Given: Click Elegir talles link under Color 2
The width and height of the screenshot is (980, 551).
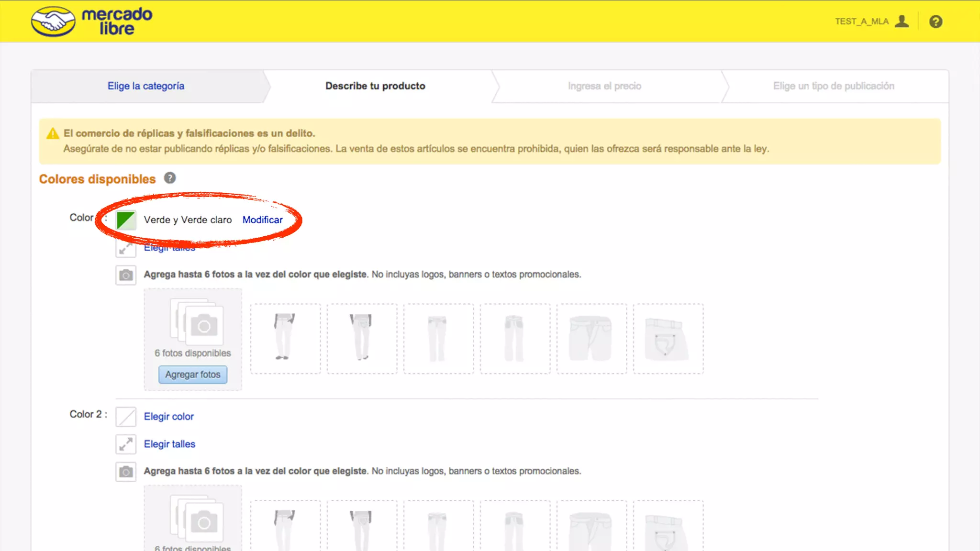Looking at the screenshot, I should point(169,444).
